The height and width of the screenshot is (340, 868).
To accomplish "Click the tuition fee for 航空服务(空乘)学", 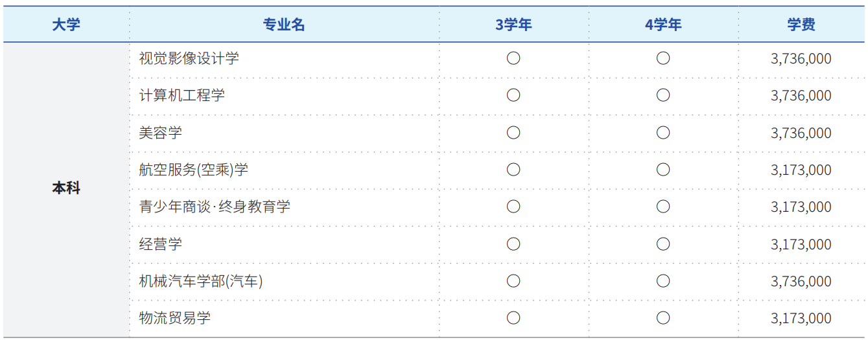I will [801, 170].
